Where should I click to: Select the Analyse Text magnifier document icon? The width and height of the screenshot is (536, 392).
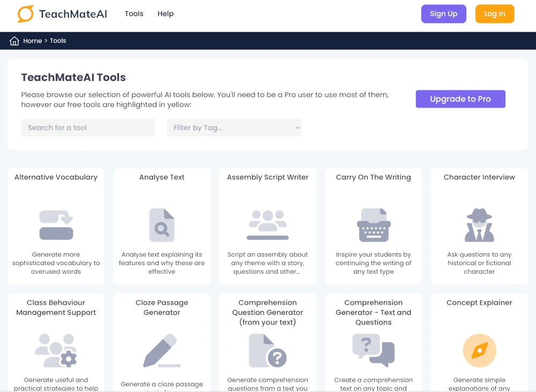(x=161, y=225)
